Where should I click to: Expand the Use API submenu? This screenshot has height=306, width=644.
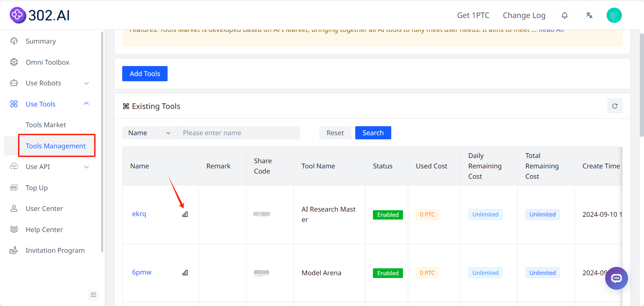point(87,167)
